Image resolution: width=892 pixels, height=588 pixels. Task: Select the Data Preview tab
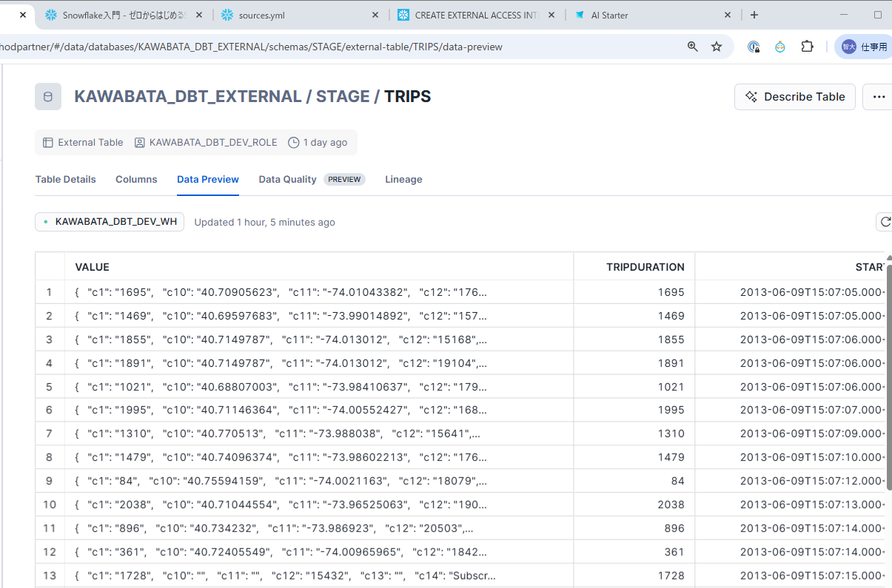tap(208, 179)
